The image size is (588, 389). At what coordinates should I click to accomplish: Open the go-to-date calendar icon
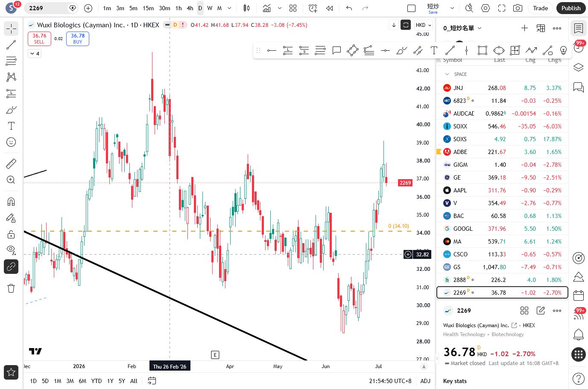point(152,381)
